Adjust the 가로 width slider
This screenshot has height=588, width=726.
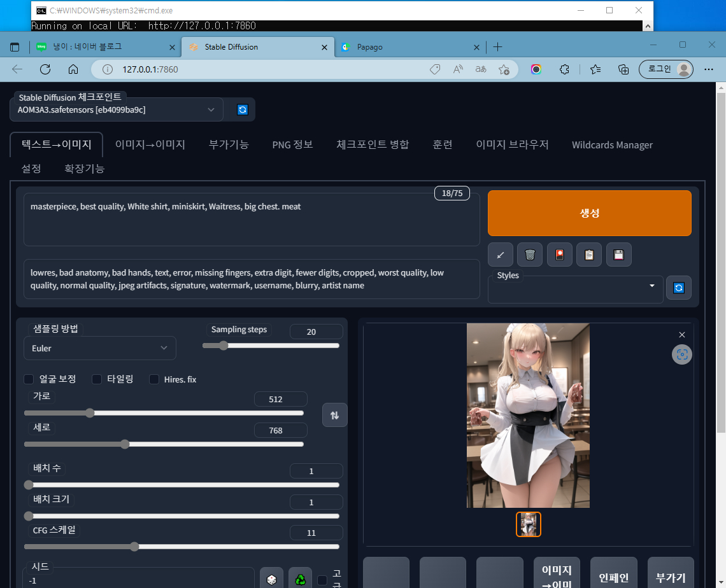click(164, 413)
